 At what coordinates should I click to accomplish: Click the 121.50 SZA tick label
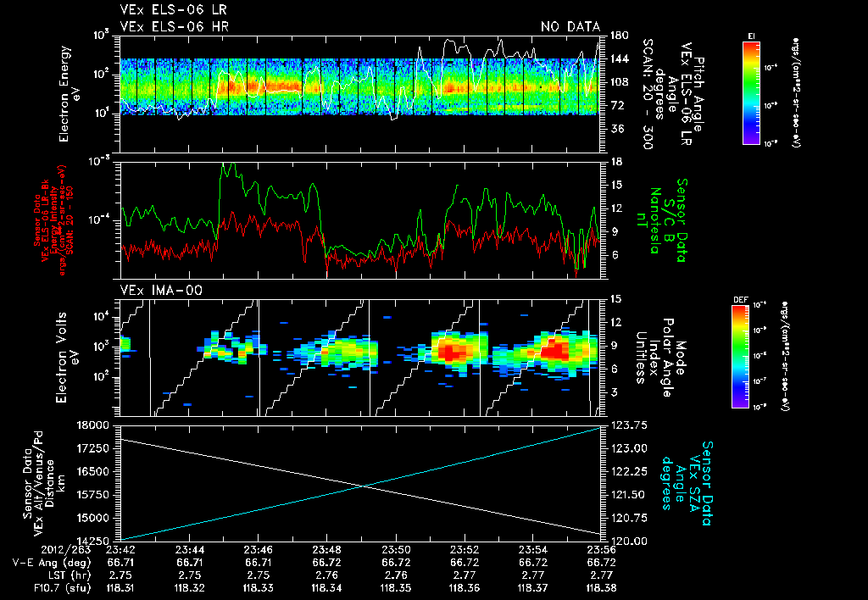[x=626, y=495]
